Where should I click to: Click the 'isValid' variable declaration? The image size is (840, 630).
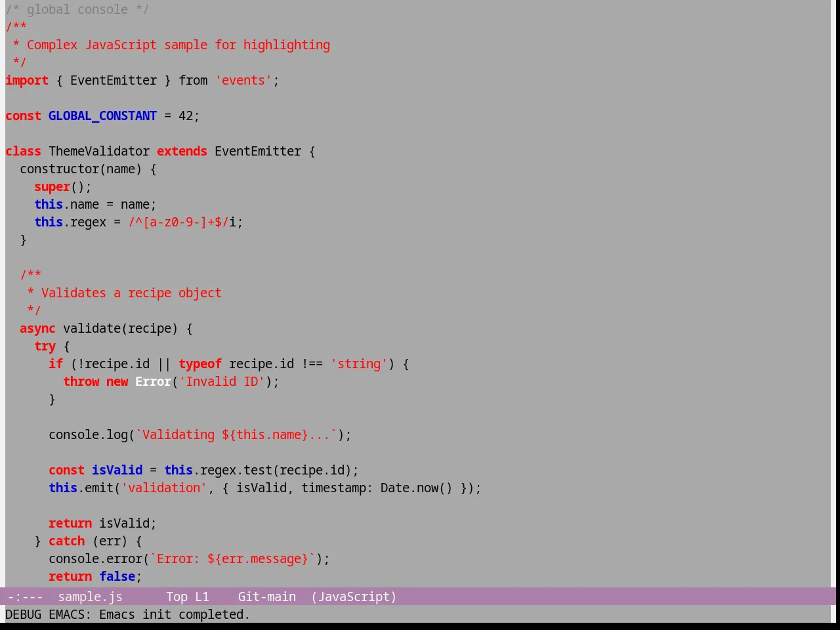117,470
